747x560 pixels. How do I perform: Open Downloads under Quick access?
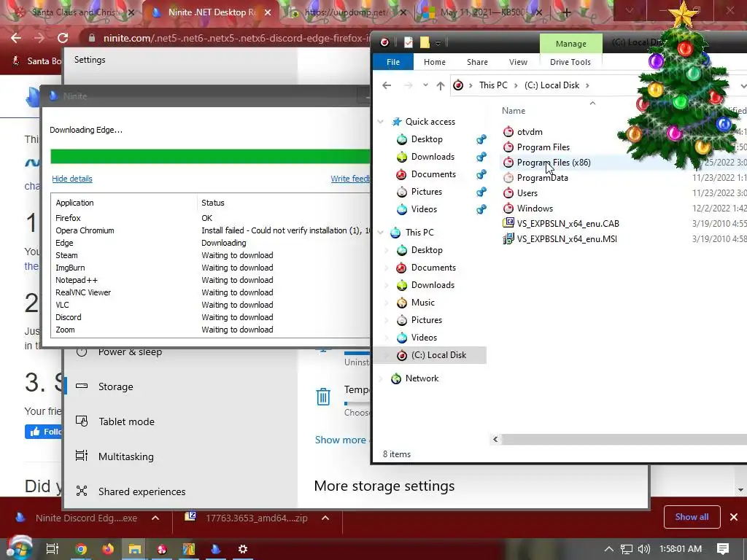[433, 157]
